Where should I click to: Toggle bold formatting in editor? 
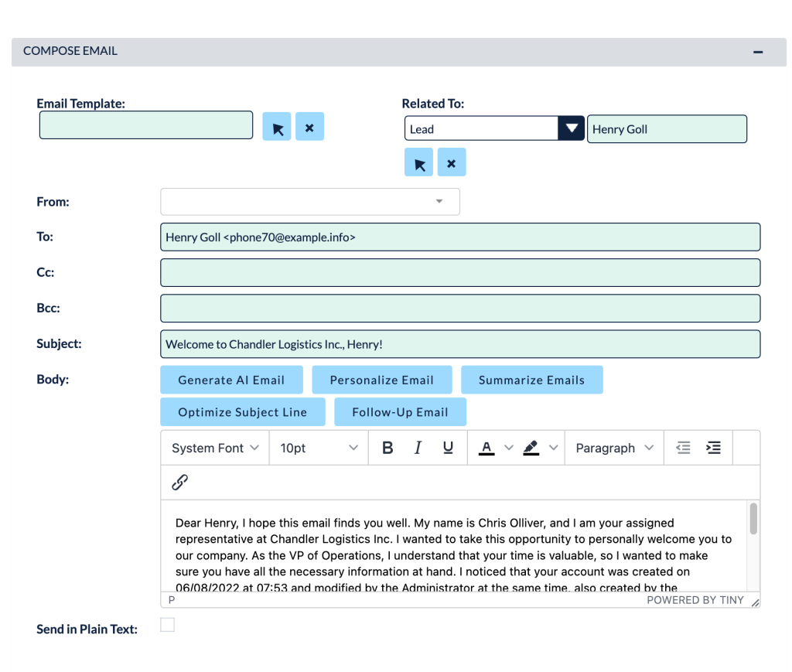point(387,448)
